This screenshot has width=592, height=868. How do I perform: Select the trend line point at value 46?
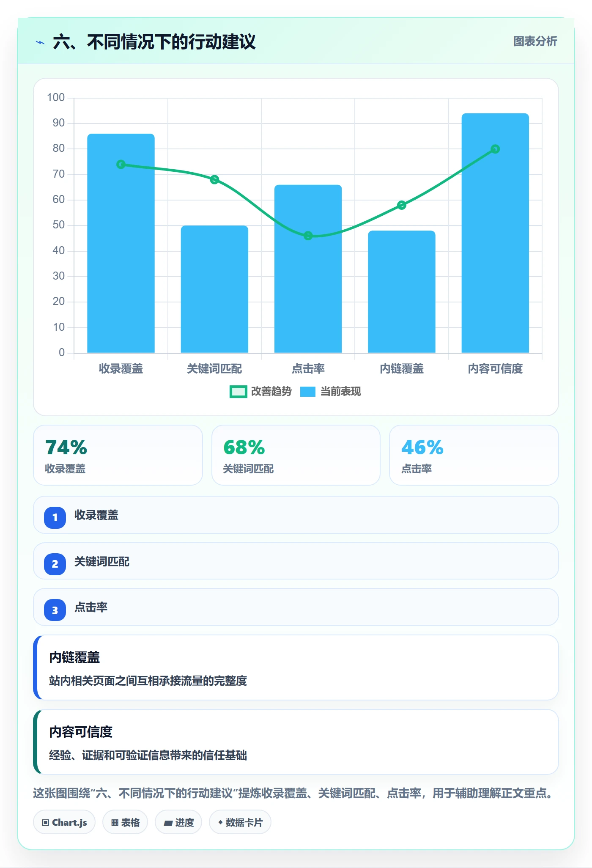[x=308, y=236]
